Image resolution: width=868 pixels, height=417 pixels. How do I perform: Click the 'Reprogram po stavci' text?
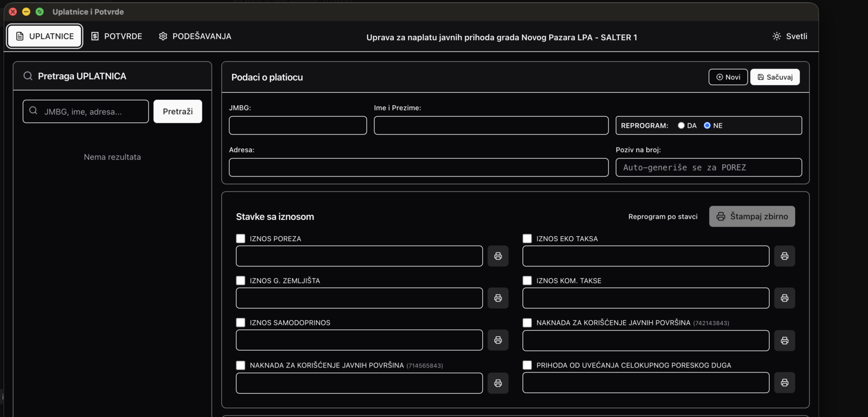point(663,217)
